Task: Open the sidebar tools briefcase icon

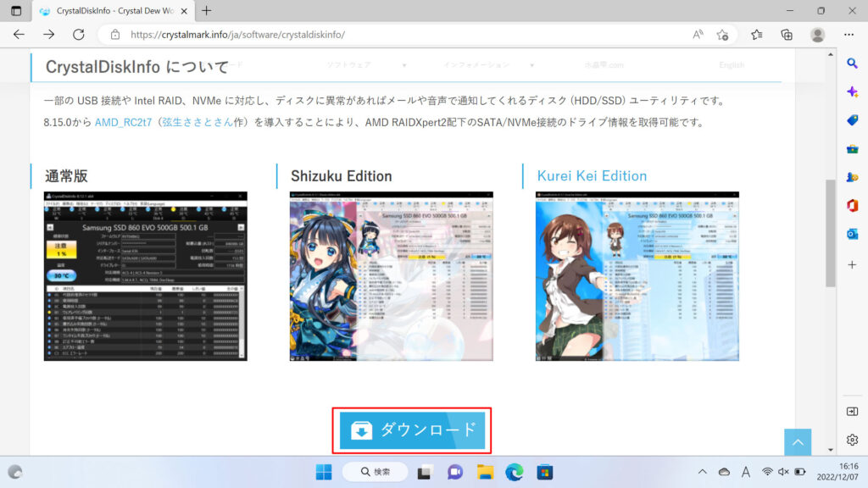Action: 853,149
